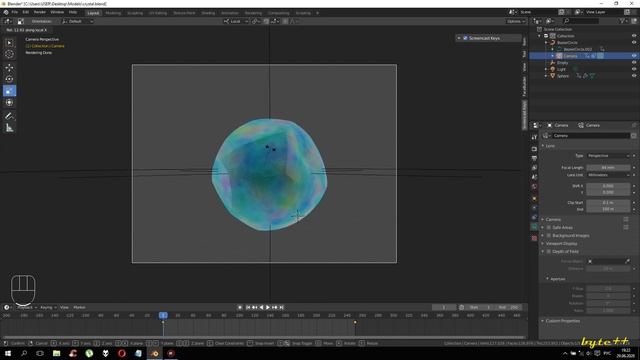Open the Physics properties tab icon
This screenshot has width=640, height=360.
(x=534, y=208)
